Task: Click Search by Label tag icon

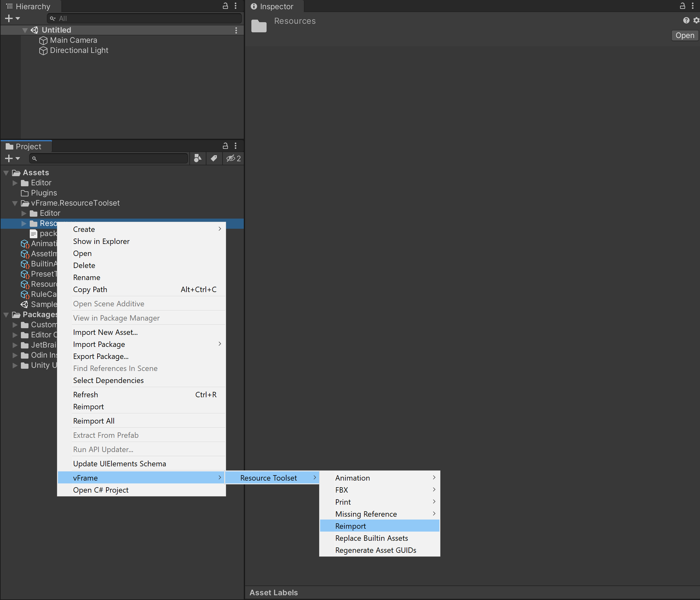Action: pyautogui.click(x=214, y=158)
